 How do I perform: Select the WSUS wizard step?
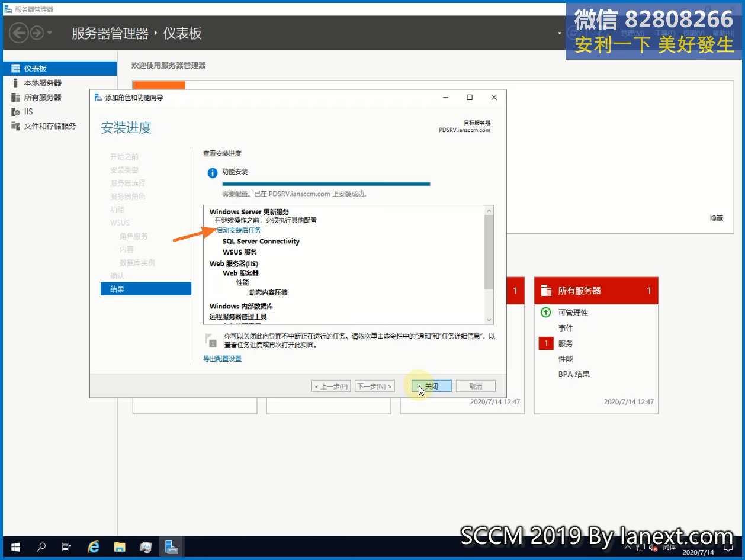pos(120,223)
